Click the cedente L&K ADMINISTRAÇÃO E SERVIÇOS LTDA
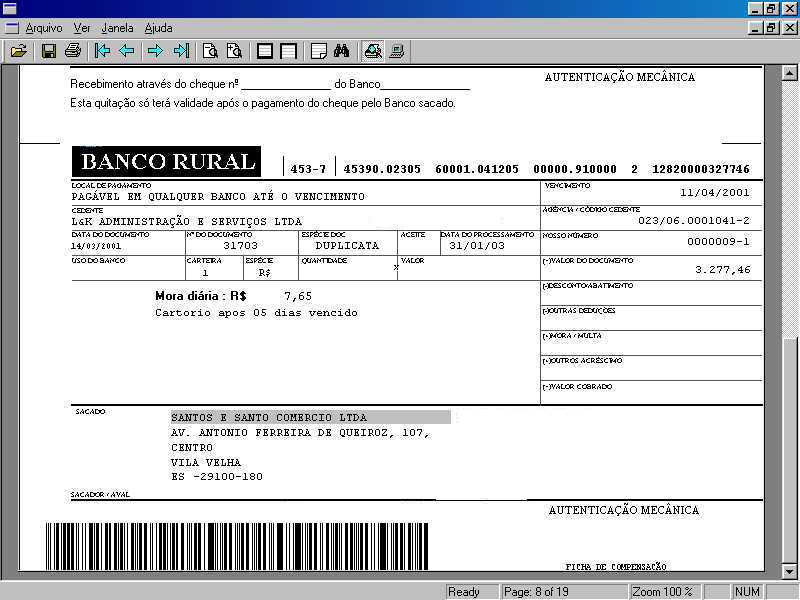The height and width of the screenshot is (600, 800). (187, 221)
